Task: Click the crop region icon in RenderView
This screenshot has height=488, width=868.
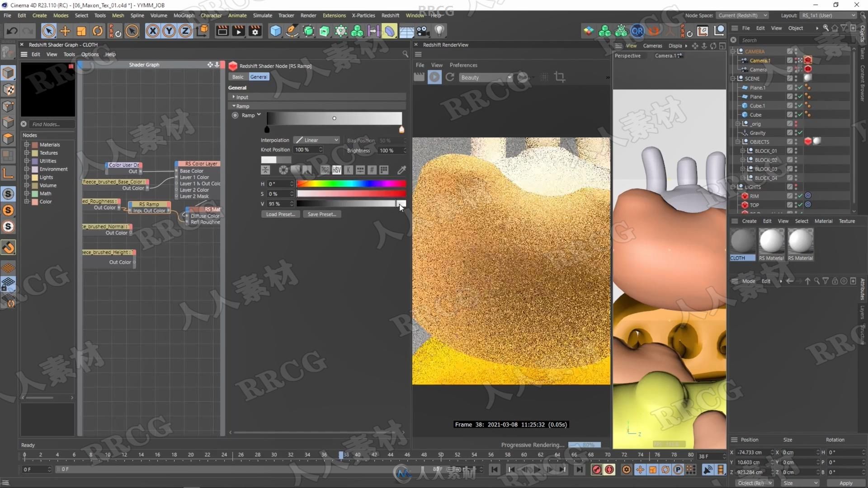Action: [x=560, y=77]
